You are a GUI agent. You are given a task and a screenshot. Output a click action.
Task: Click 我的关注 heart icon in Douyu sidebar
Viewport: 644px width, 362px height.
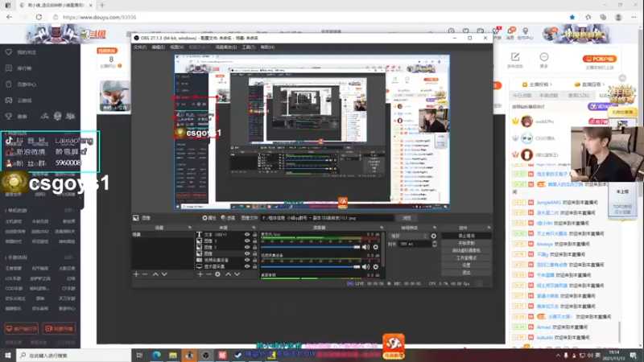click(x=9, y=52)
